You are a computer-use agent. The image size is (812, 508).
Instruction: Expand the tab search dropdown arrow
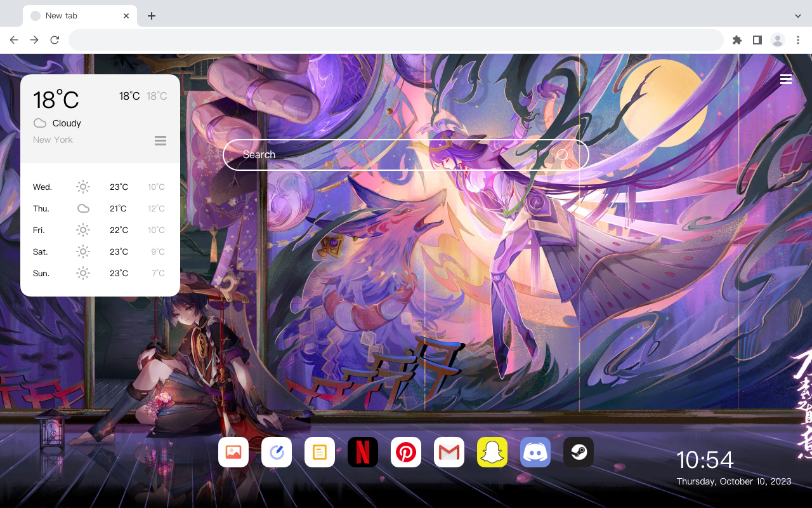point(798,16)
